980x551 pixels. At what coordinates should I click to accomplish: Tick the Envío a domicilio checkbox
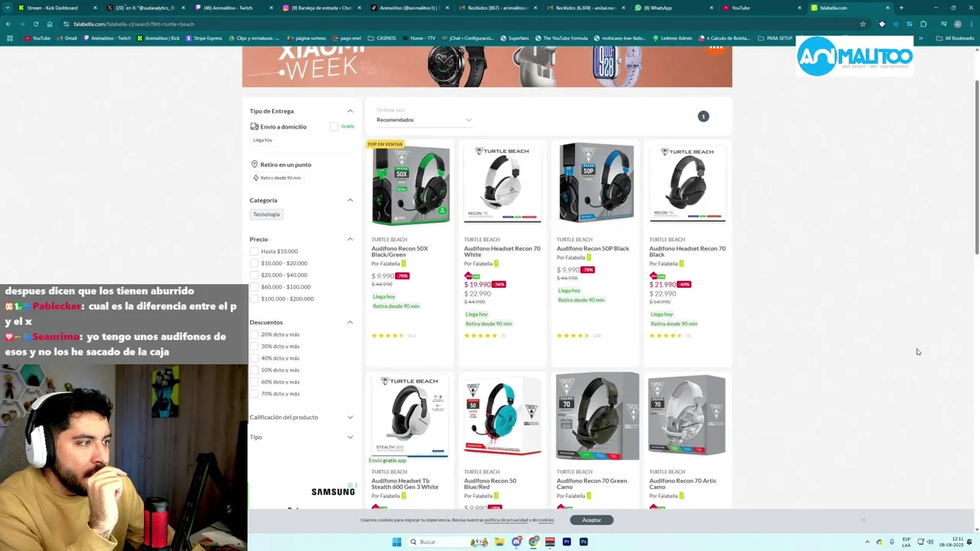tap(334, 126)
